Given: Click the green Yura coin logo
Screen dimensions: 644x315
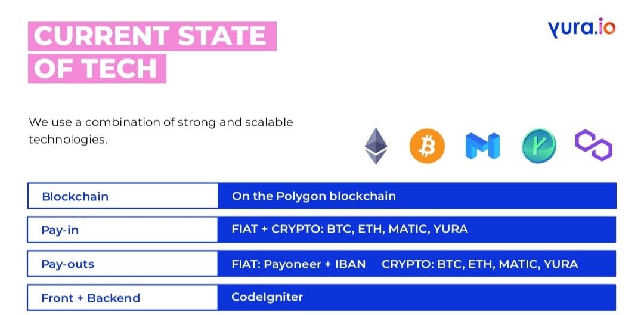Looking at the screenshot, I should [539, 146].
